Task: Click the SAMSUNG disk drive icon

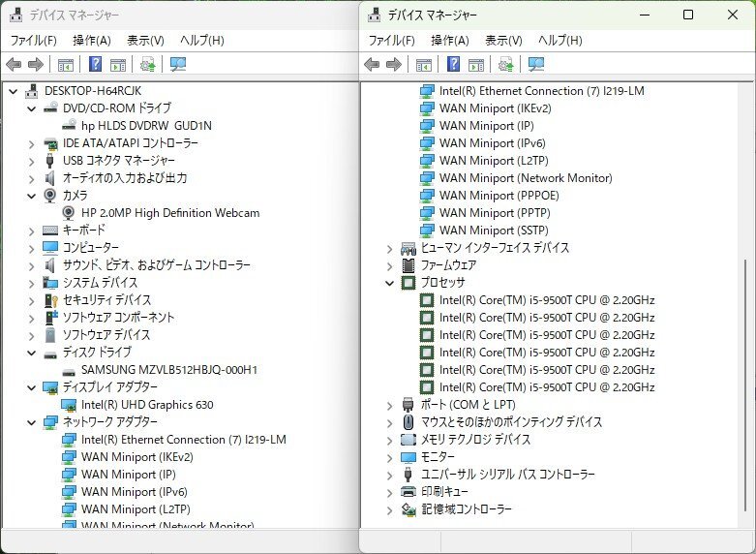Action: [x=69, y=372]
